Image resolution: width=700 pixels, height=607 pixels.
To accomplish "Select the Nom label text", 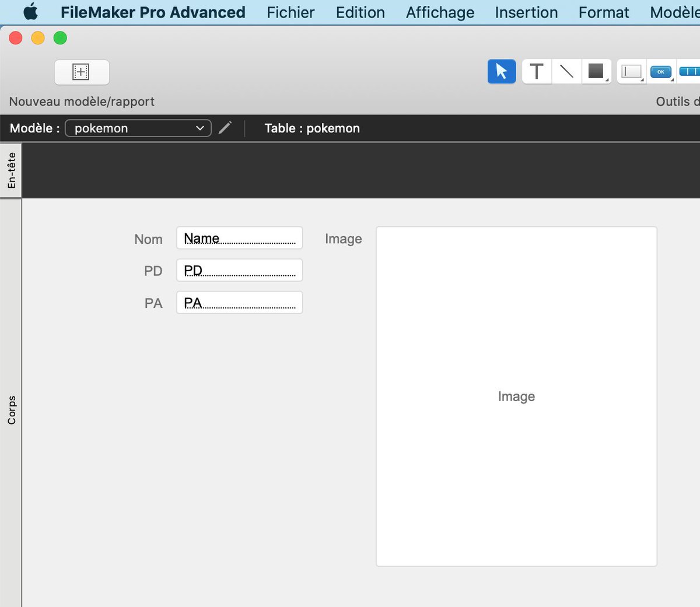I will click(148, 239).
